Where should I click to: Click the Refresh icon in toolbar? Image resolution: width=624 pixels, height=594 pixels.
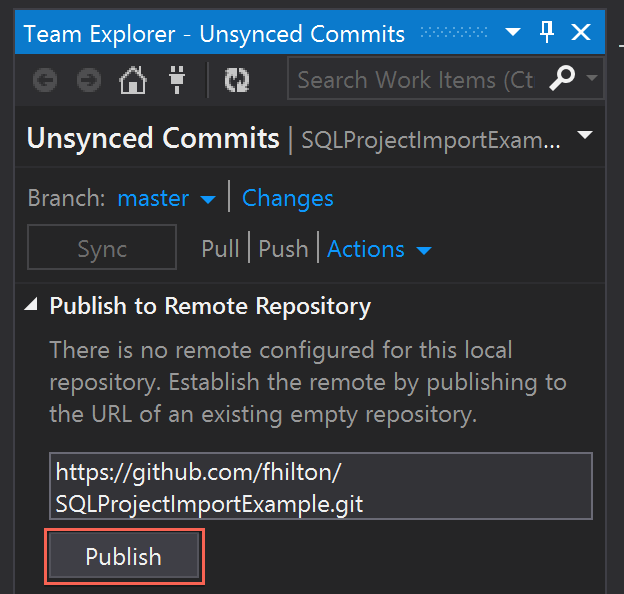(237, 80)
